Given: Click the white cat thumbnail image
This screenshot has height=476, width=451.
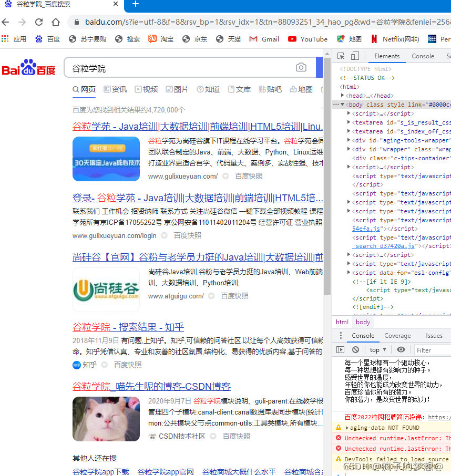Looking at the screenshot, I should [x=106, y=419].
